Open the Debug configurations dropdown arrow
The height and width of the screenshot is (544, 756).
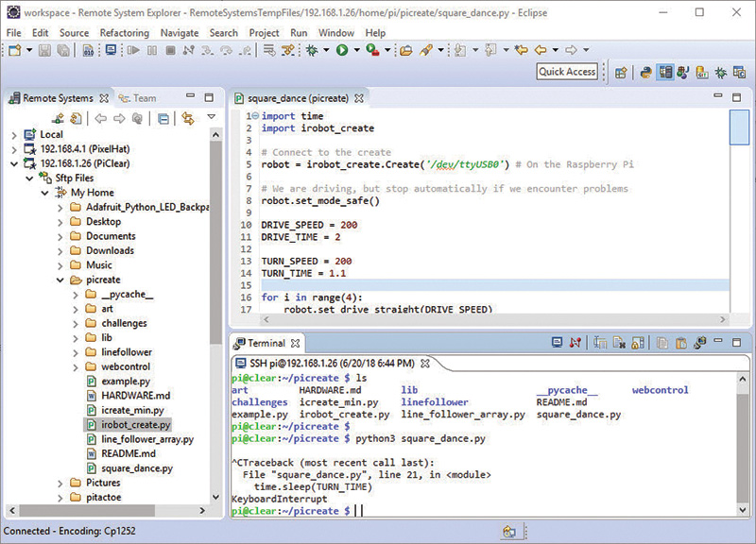click(326, 50)
